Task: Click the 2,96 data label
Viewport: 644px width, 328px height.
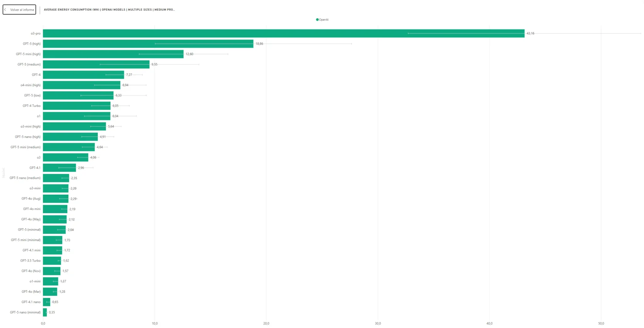Action: coord(81,168)
